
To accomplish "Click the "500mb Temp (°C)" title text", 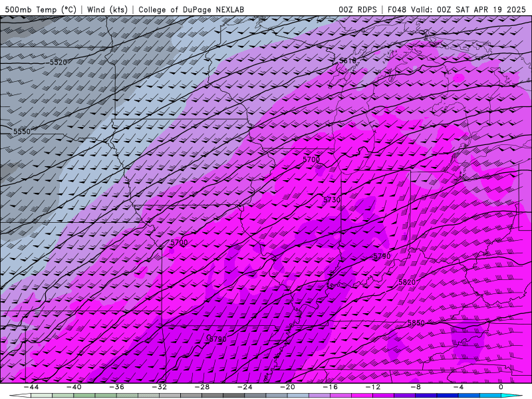I will click(41, 9).
